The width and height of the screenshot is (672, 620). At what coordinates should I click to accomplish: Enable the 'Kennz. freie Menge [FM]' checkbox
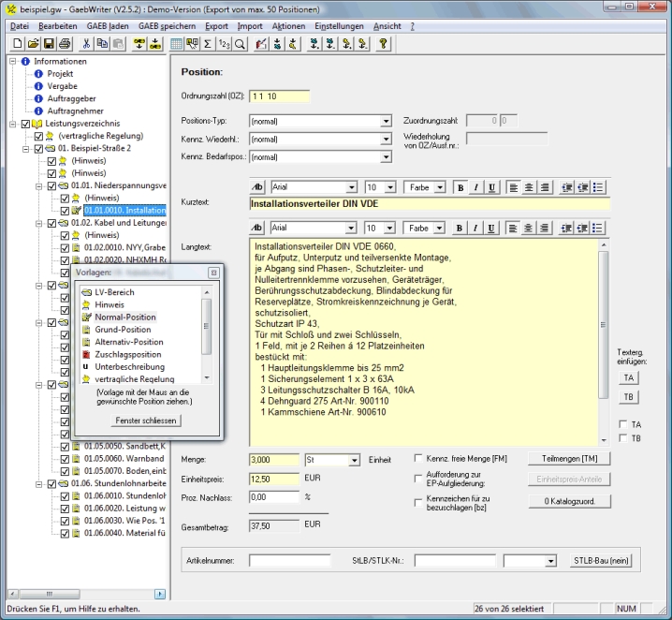pos(419,459)
